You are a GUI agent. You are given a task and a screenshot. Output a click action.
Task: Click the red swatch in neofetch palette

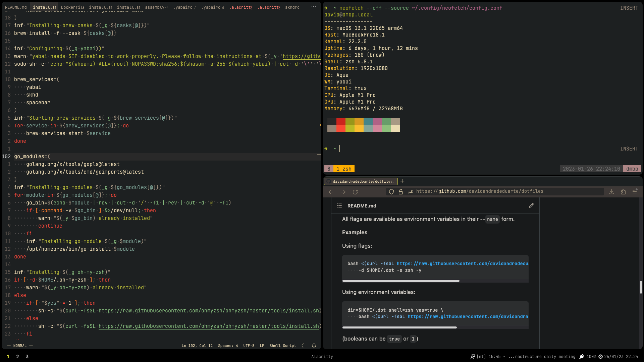[341, 122]
